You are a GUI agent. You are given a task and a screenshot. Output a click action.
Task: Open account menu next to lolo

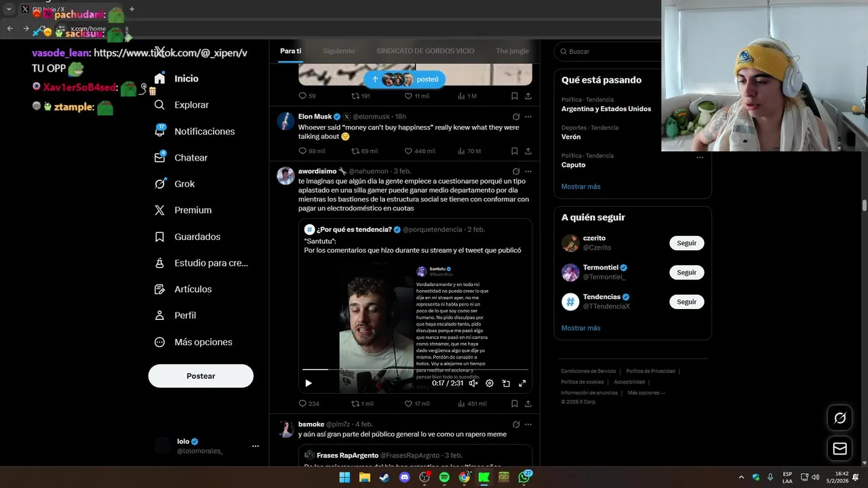click(x=256, y=446)
